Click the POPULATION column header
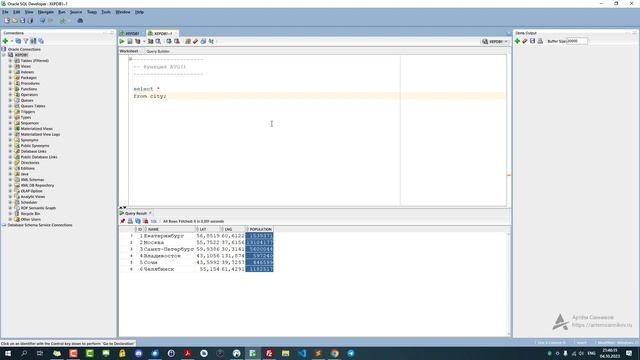 click(x=260, y=229)
